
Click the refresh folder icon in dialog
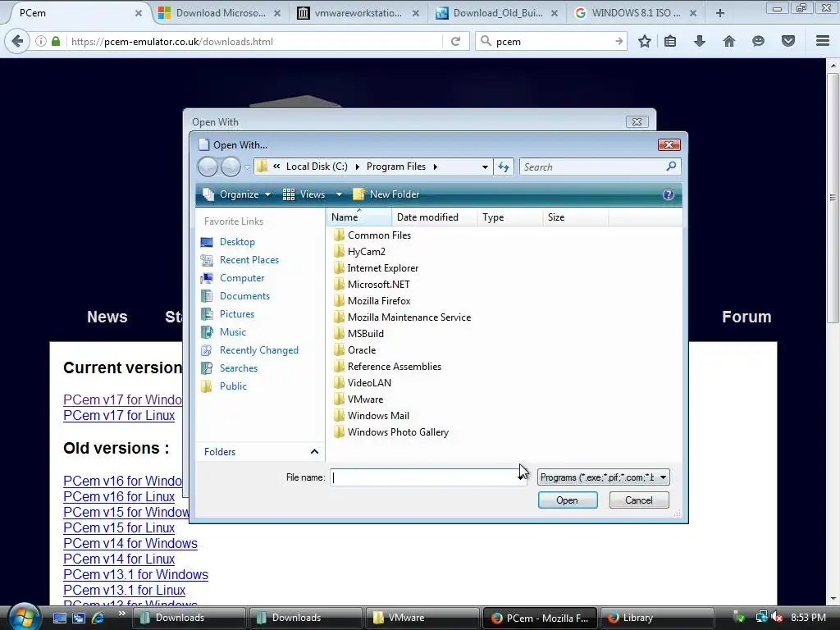(504, 167)
